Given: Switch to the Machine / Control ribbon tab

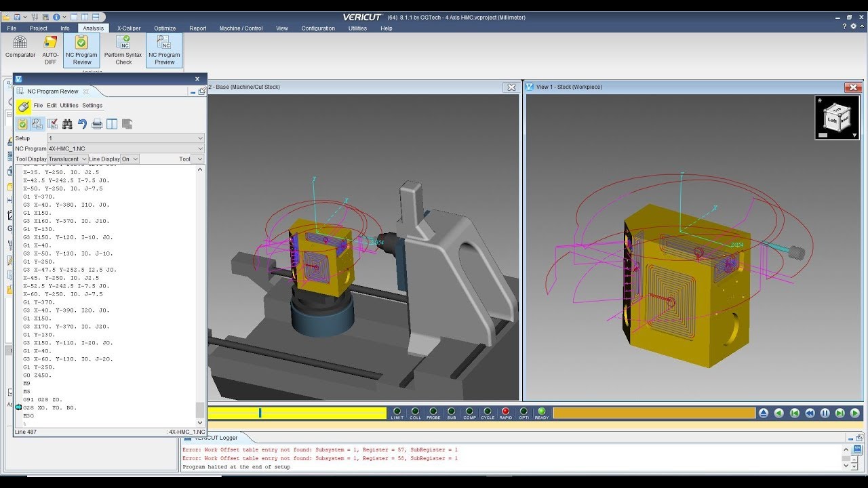Looking at the screenshot, I should tap(241, 28).
